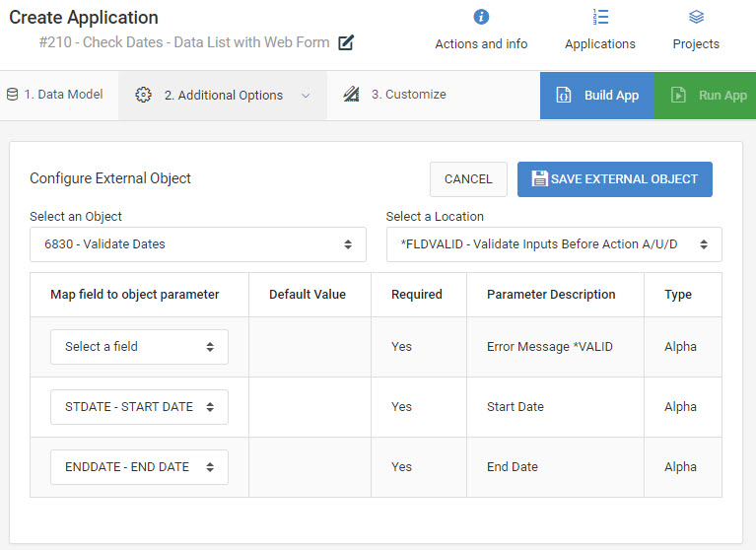Click the Build App file icon

click(564, 95)
